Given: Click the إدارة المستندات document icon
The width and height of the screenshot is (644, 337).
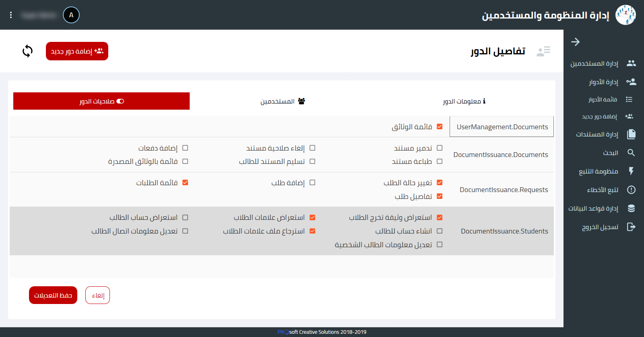Looking at the screenshot, I should point(631,134).
